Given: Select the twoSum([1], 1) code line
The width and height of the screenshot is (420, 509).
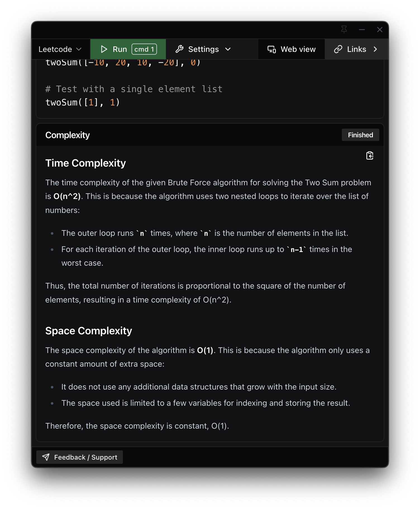Looking at the screenshot, I should click(x=82, y=102).
